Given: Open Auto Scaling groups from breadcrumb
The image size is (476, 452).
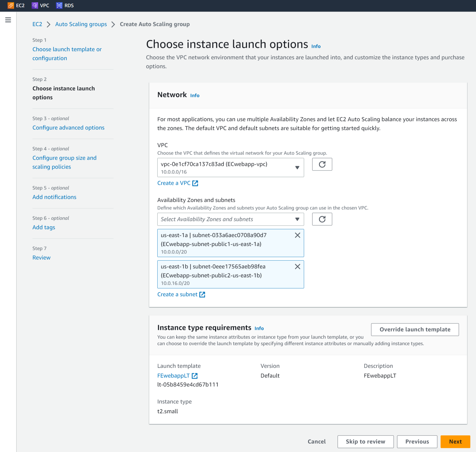Looking at the screenshot, I should pos(81,24).
